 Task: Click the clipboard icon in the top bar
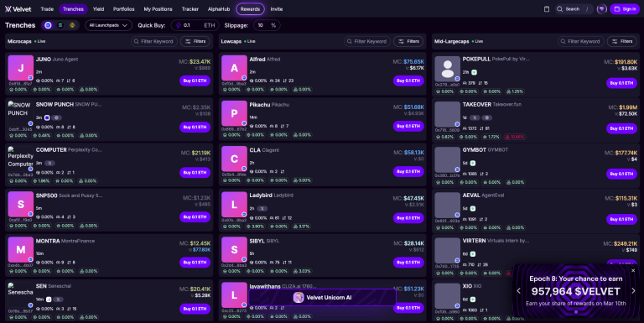(x=547, y=9)
